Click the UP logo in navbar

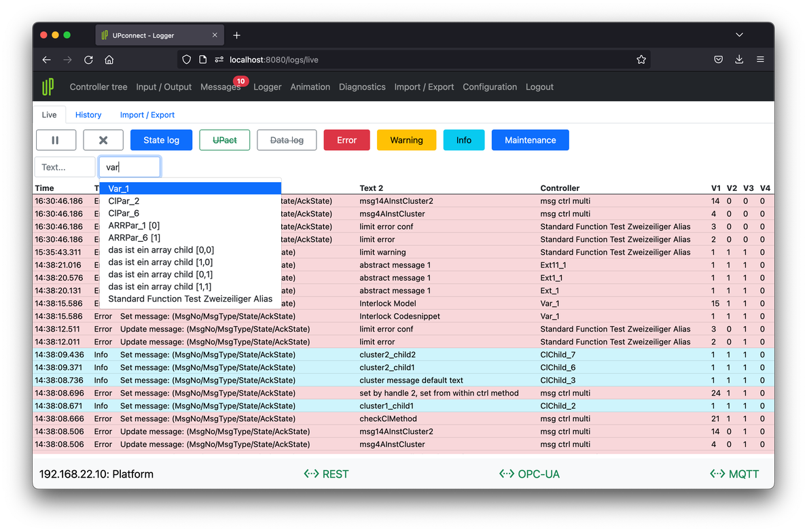(x=48, y=87)
